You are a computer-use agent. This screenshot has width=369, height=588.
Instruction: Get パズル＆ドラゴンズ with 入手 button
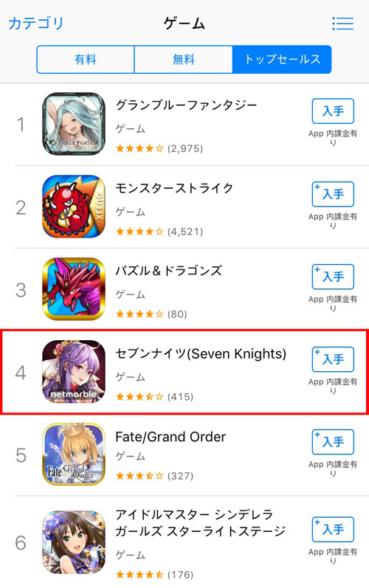(333, 277)
